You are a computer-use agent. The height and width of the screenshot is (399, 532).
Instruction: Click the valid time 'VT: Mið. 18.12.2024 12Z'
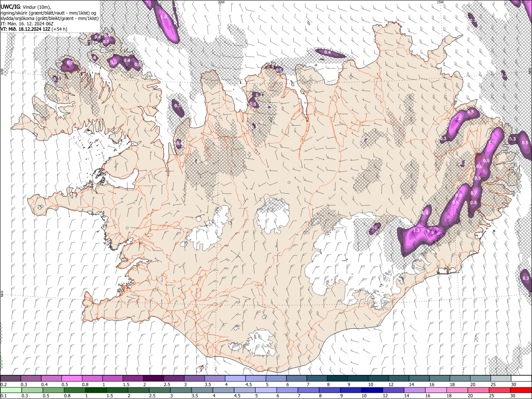(26, 29)
